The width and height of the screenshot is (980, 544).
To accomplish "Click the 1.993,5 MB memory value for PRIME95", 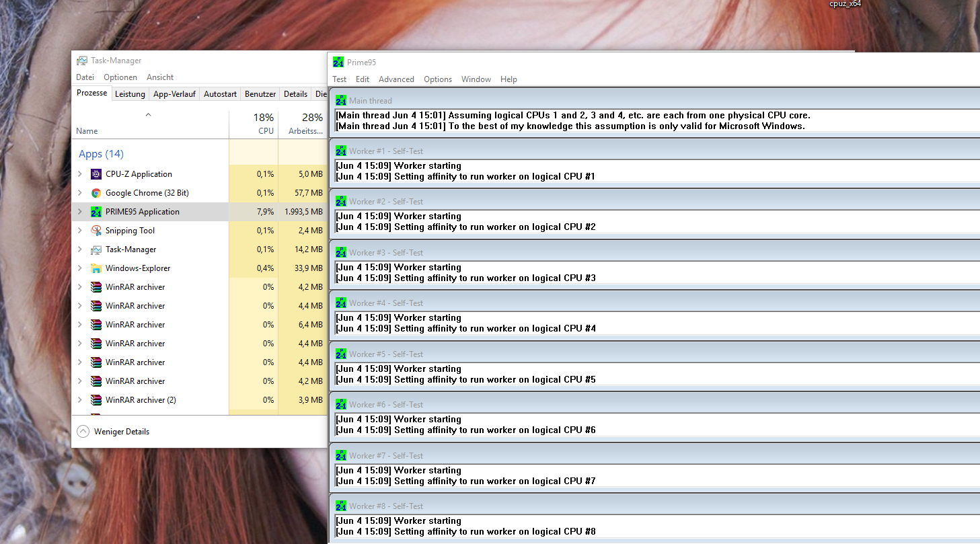I will pyautogui.click(x=303, y=212).
